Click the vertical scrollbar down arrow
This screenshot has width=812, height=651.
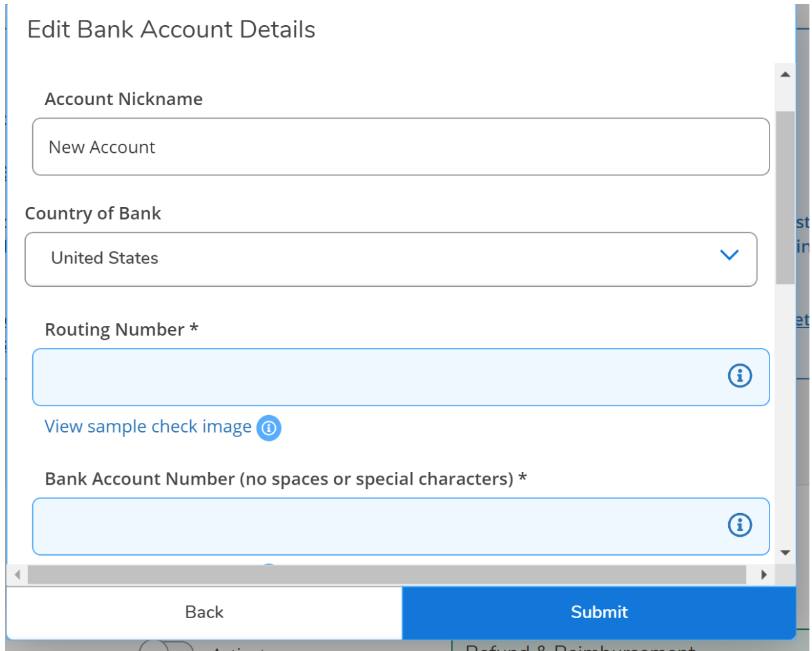point(785,552)
